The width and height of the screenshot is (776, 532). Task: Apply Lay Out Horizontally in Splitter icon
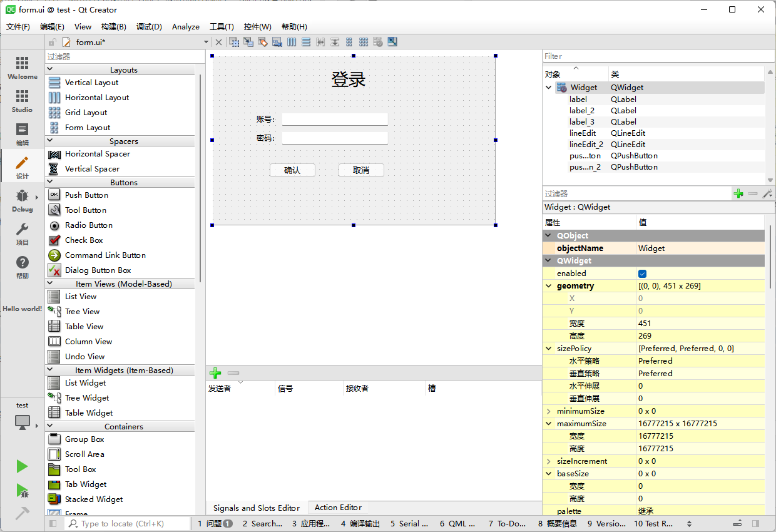[320, 42]
